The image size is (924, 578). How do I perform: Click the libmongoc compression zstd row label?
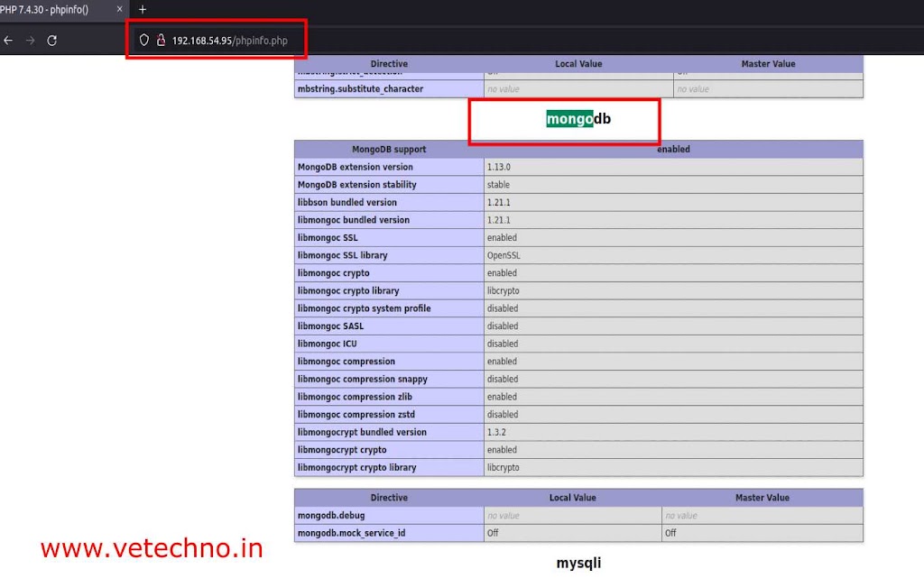click(x=359, y=415)
